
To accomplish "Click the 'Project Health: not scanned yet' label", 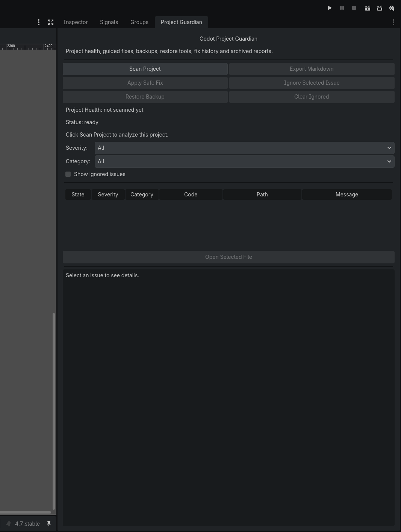I will (104, 110).
